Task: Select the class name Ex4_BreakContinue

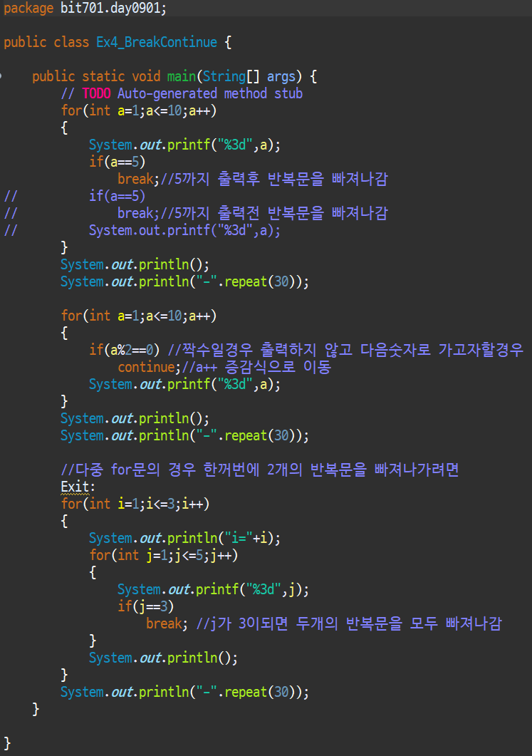Action: coord(157,43)
